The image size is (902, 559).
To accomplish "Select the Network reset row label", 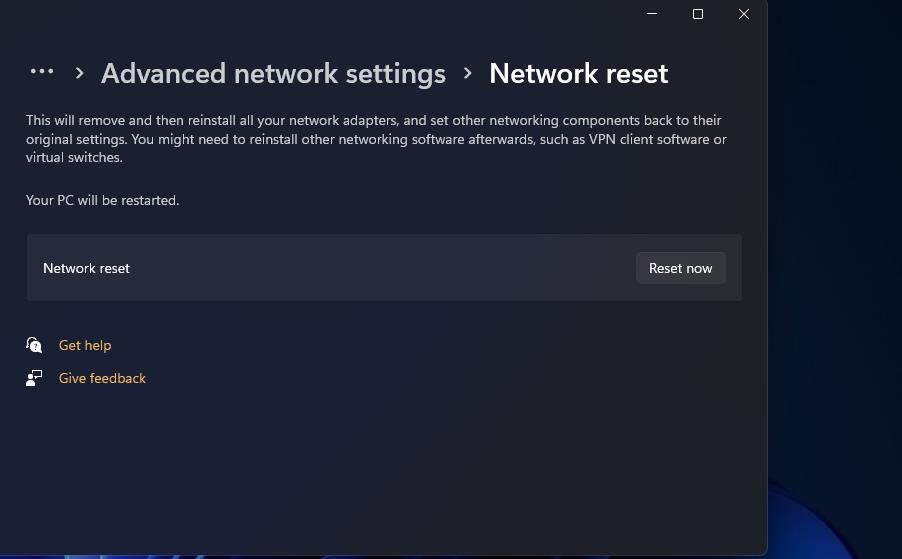I will [x=86, y=268].
